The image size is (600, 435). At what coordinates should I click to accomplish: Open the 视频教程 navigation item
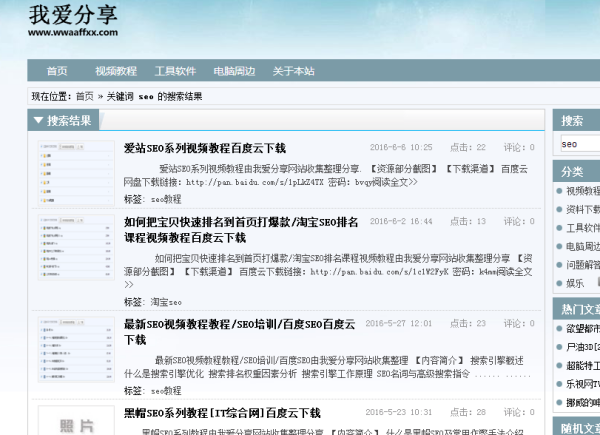(116, 71)
